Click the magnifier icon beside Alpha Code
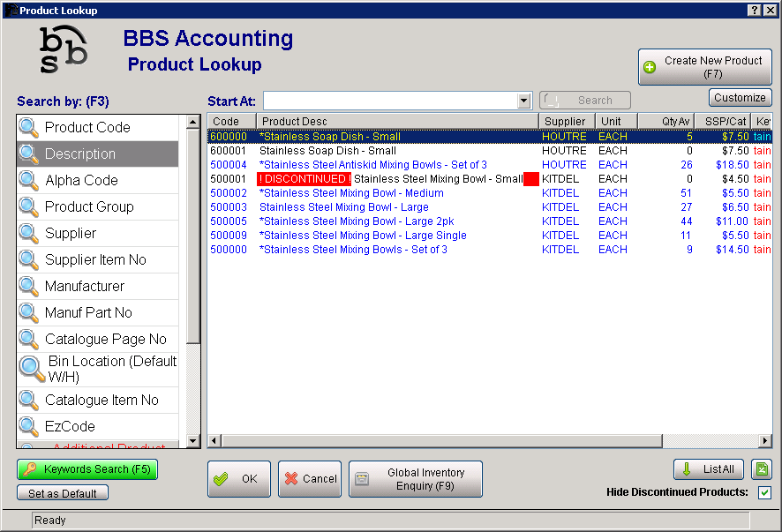The image size is (782, 532). [x=29, y=180]
